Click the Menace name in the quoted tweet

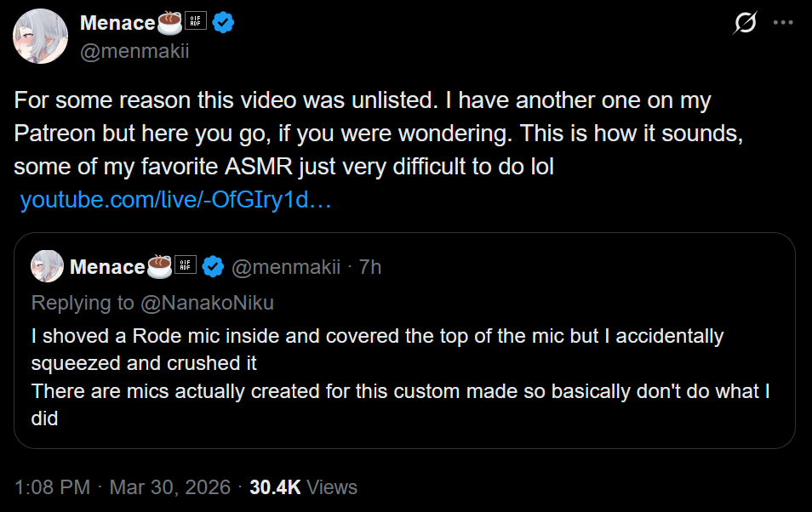pos(107,267)
